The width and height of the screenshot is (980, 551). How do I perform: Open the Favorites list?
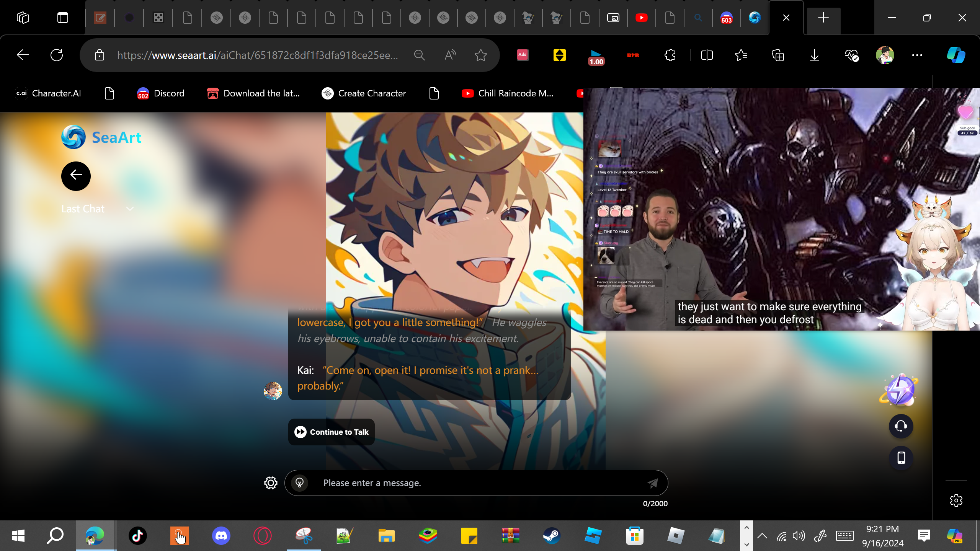point(741,55)
